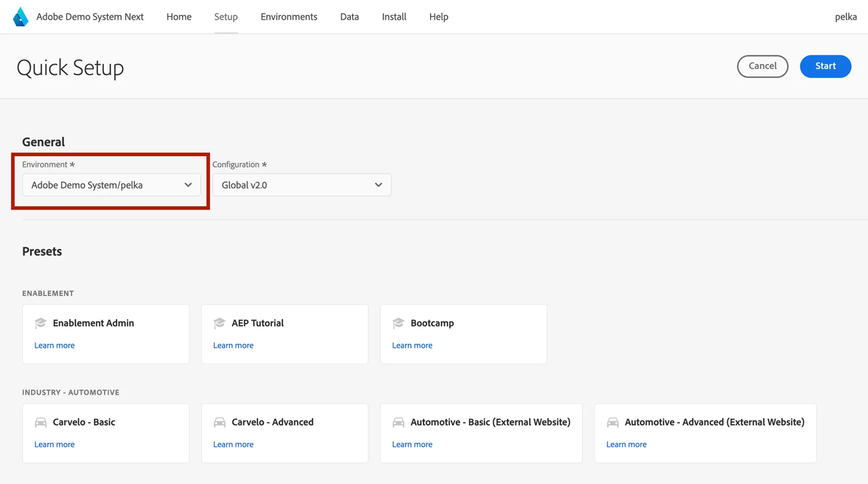
Task: Select Automotive - Basic (External Website) title
Action: pyautogui.click(x=491, y=422)
